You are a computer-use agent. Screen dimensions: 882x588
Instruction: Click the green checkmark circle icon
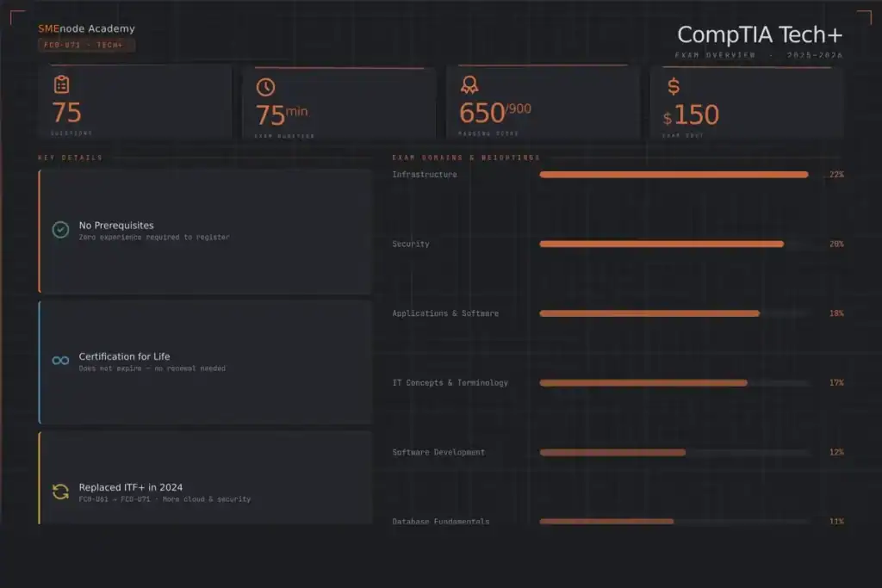coord(60,230)
